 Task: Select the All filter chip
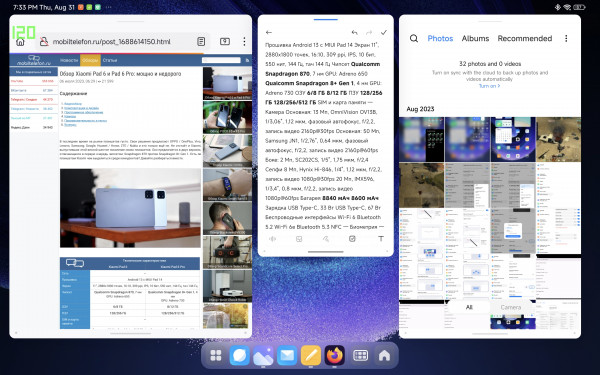tap(469, 307)
